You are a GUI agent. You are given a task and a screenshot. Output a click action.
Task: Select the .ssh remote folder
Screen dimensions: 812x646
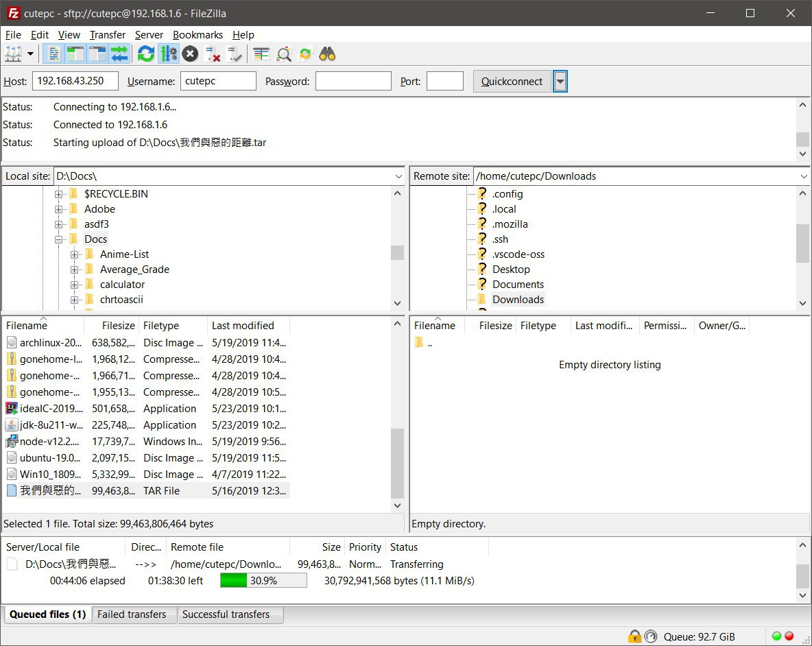pyautogui.click(x=500, y=239)
